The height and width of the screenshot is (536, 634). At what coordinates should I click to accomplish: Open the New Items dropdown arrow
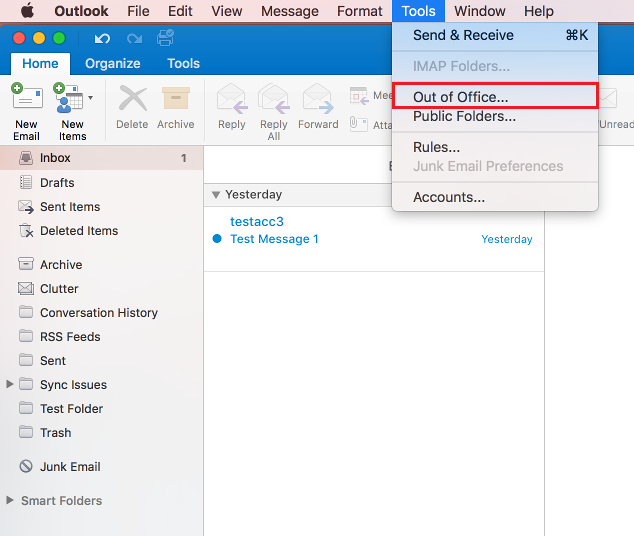(91, 98)
